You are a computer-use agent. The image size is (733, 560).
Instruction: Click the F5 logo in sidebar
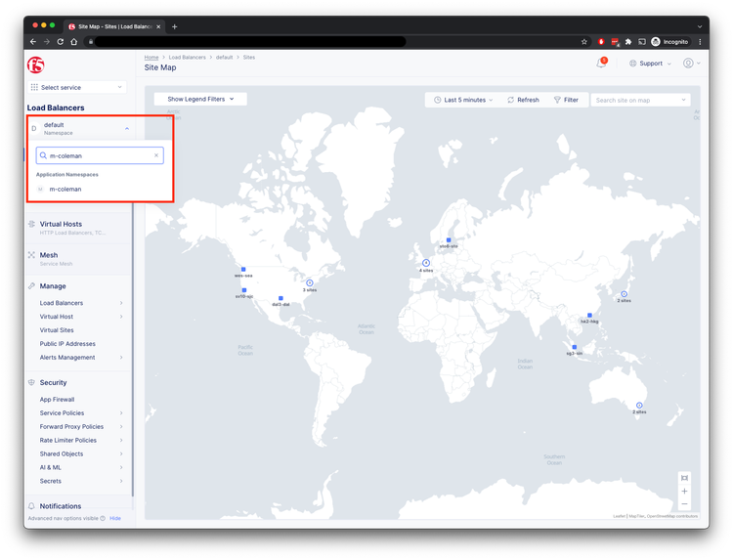(x=37, y=65)
